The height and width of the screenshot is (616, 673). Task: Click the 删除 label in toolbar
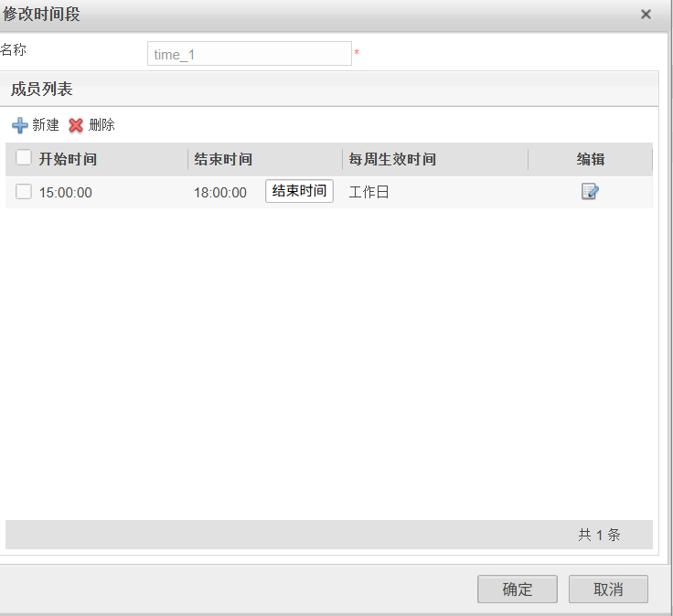101,125
